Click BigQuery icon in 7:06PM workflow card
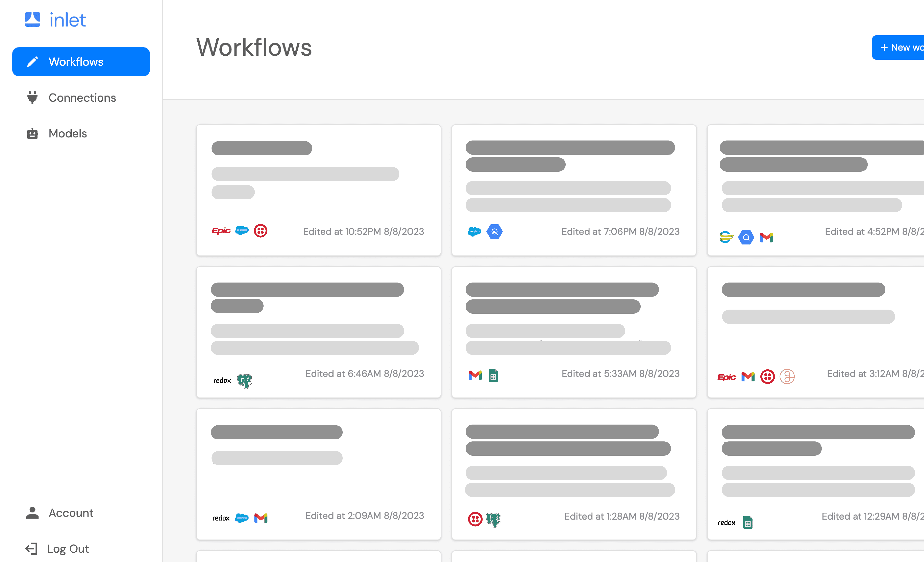924x562 pixels. click(x=495, y=231)
